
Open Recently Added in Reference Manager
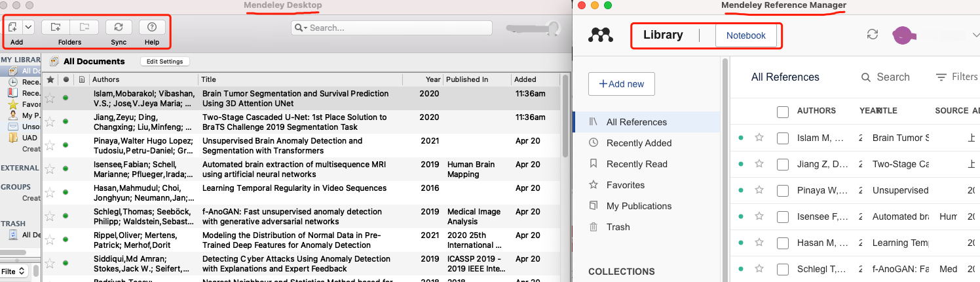pos(646,143)
